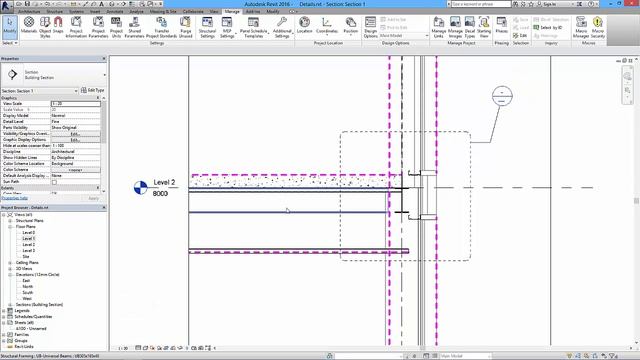
Task: Click the Level 2 level head symbol
Action: pyautogui.click(x=140, y=188)
